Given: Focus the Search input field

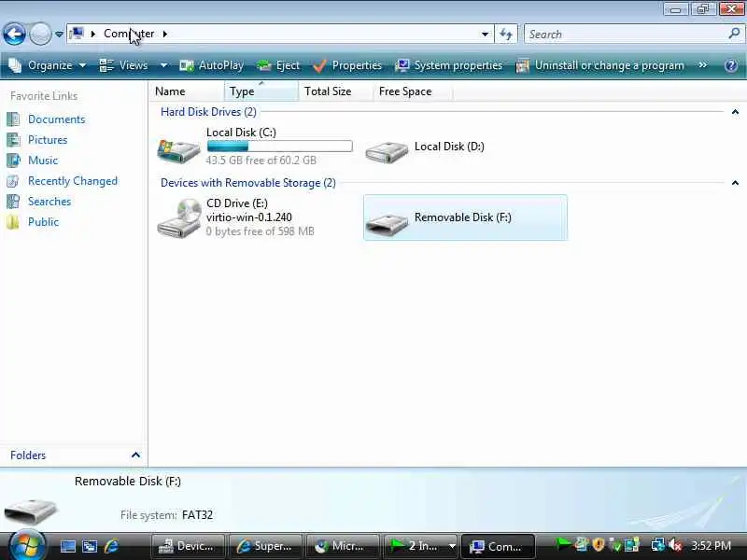Looking at the screenshot, I should (627, 35).
